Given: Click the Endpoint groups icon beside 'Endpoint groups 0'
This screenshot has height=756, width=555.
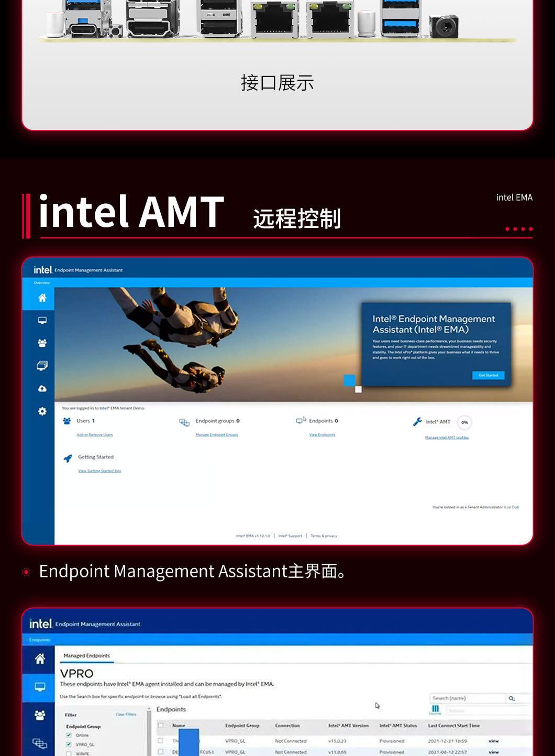Looking at the screenshot, I should [x=184, y=422].
